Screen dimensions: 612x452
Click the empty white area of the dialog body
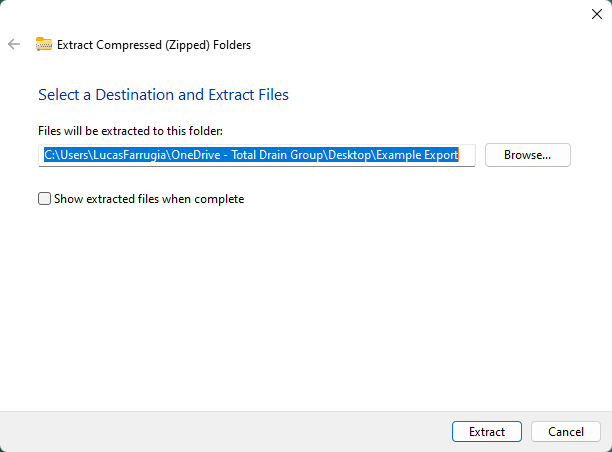pyautogui.click(x=300, y=310)
